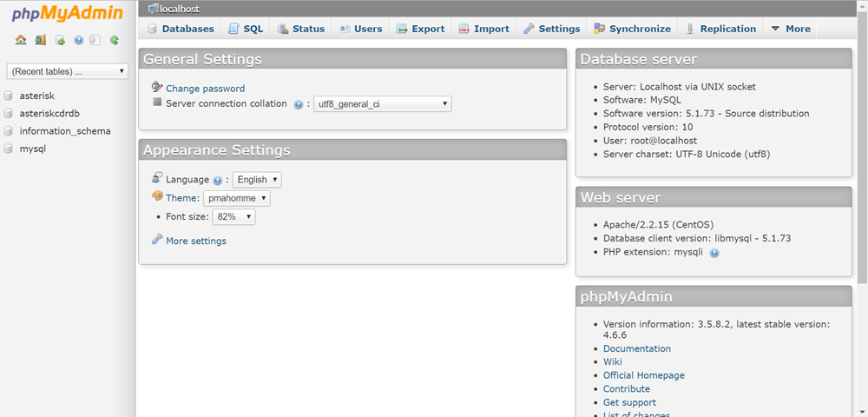868x417 pixels.
Task: Click the asterisk database cylinder icon
Action: pyautogui.click(x=9, y=96)
